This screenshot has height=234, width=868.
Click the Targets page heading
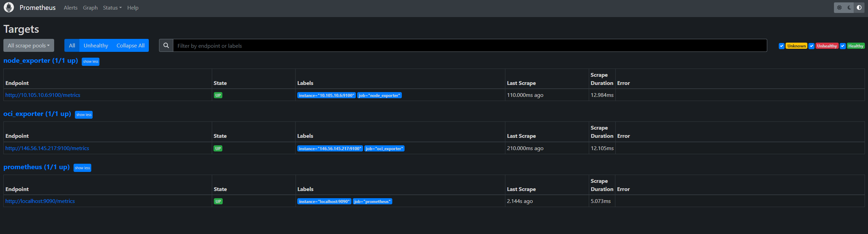pos(21,29)
